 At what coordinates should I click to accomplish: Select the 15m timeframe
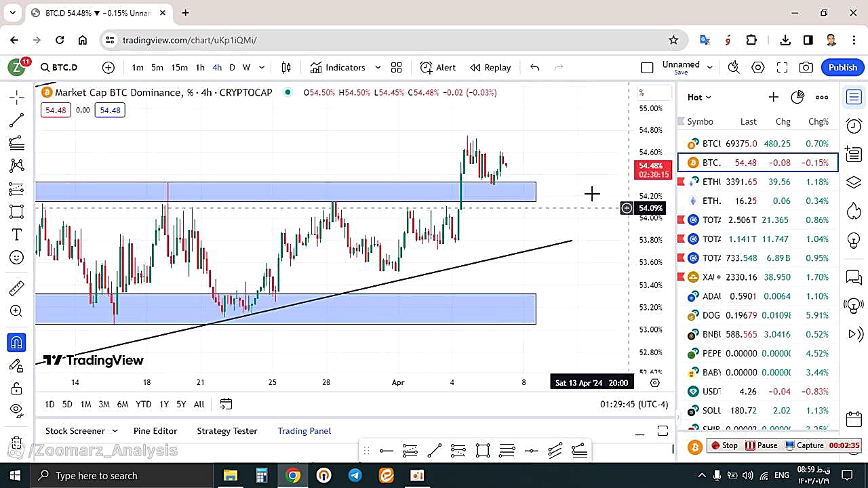[x=179, y=67]
